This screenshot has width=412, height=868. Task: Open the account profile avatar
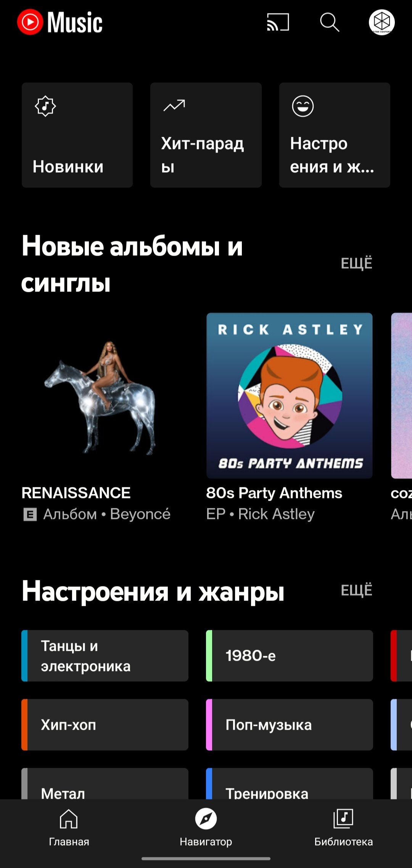[x=381, y=22]
